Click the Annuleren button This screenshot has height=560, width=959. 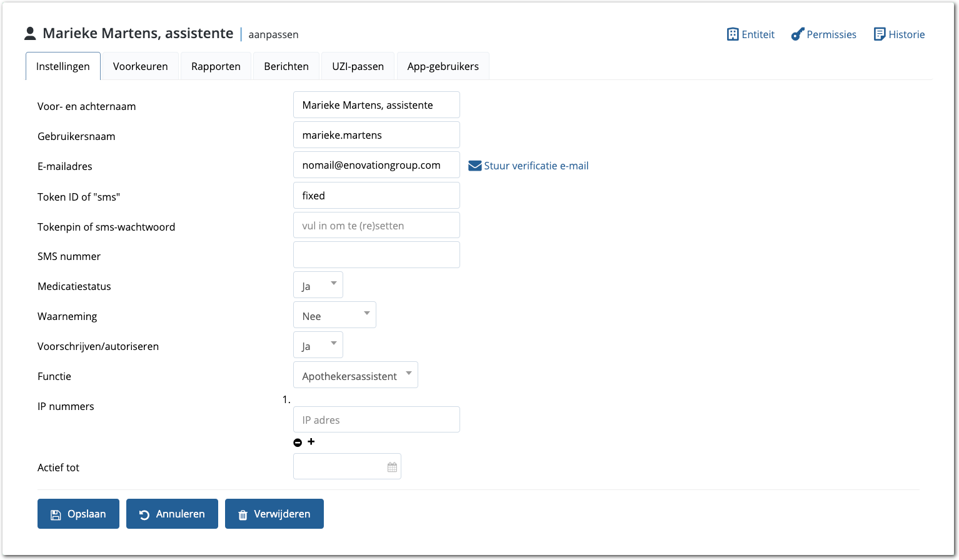click(172, 514)
